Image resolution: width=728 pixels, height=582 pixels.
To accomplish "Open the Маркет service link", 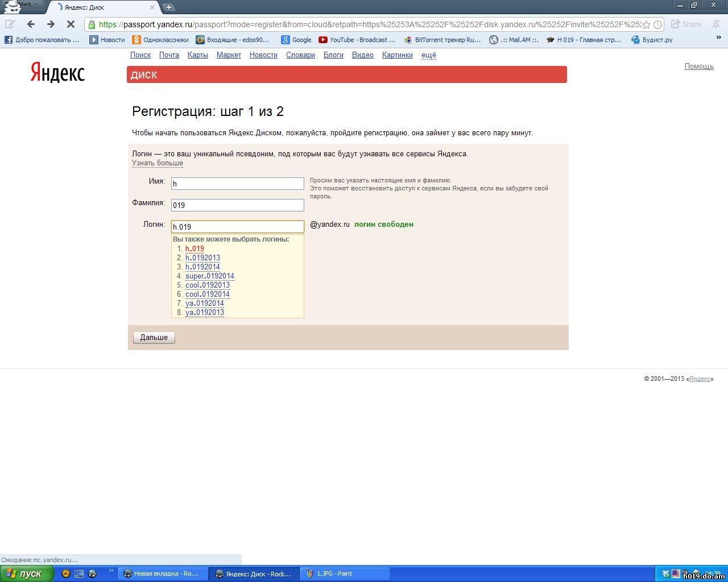I will pyautogui.click(x=229, y=55).
